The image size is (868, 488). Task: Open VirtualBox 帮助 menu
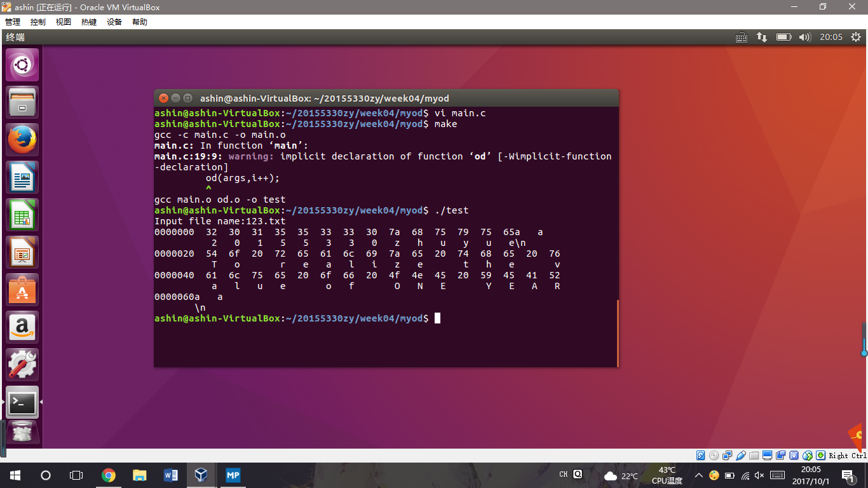(140, 22)
